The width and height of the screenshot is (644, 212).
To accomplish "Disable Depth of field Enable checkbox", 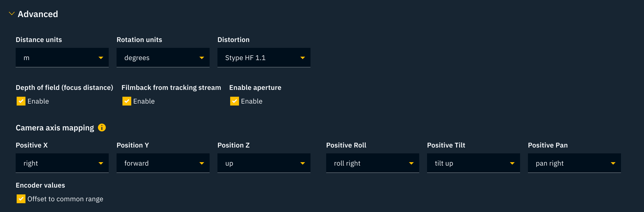I will pyautogui.click(x=21, y=101).
